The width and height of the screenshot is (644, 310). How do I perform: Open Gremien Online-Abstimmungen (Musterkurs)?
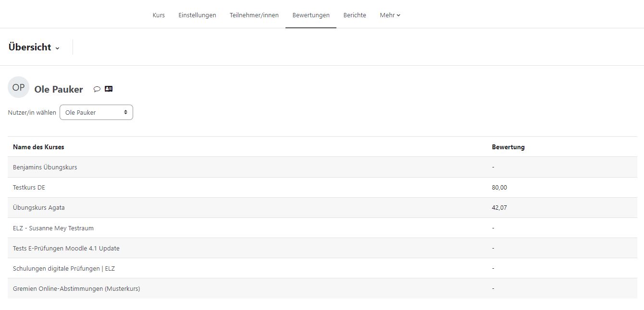(76, 288)
